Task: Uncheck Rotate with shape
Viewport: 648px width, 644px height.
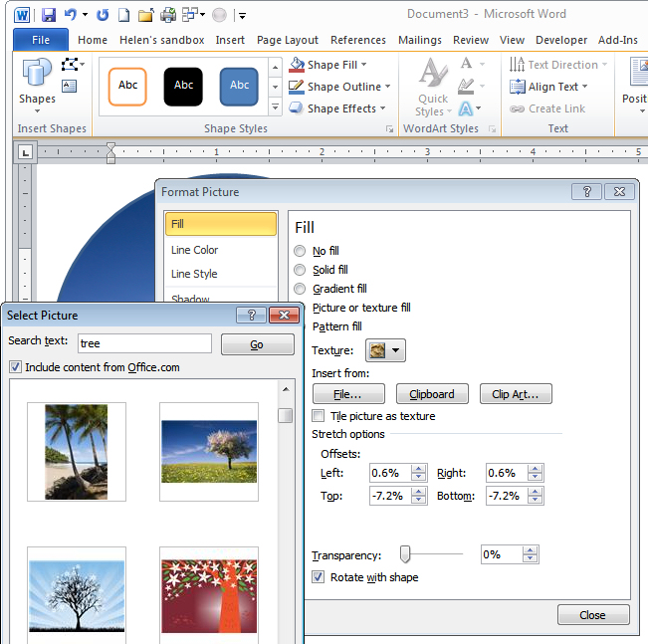Action: click(x=319, y=577)
